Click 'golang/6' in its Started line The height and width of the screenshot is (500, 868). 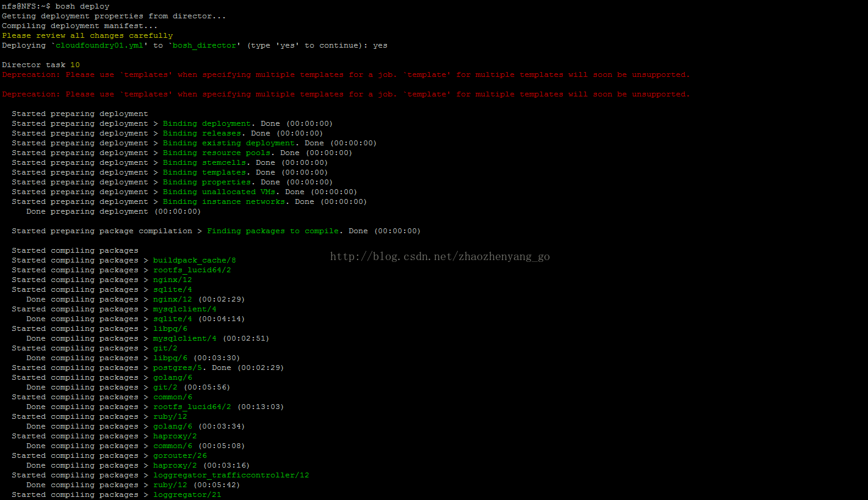[x=173, y=377]
